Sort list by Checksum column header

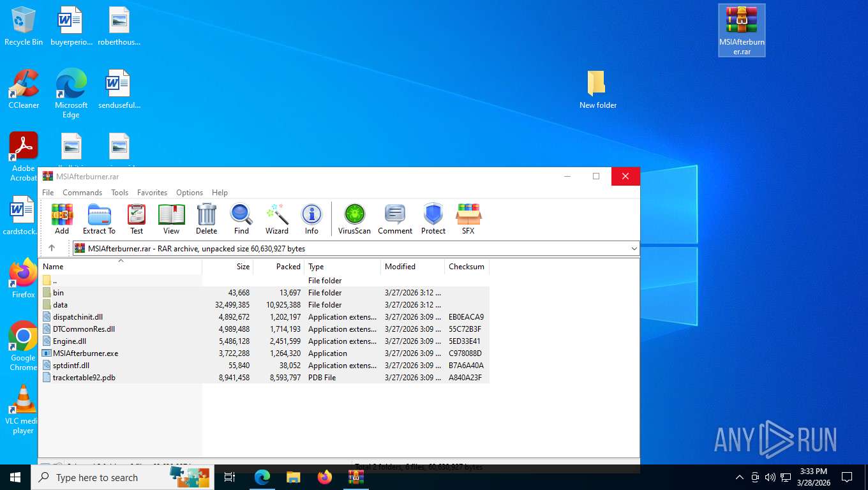[467, 267]
